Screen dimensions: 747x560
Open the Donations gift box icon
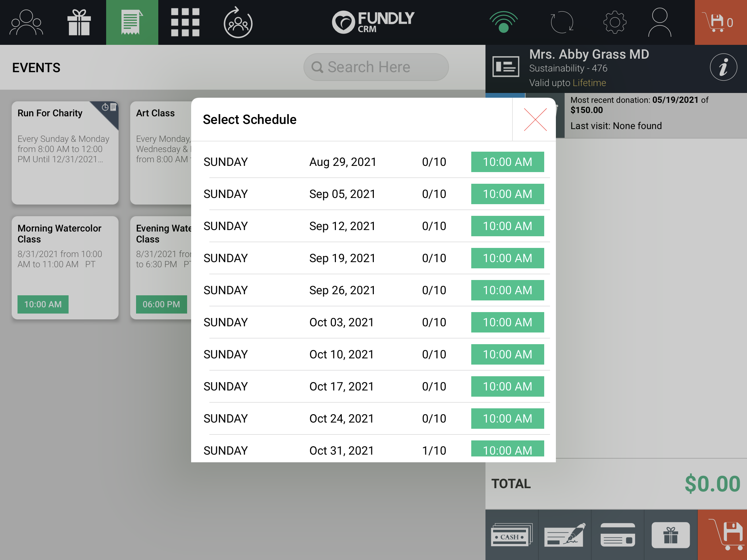coord(79,23)
